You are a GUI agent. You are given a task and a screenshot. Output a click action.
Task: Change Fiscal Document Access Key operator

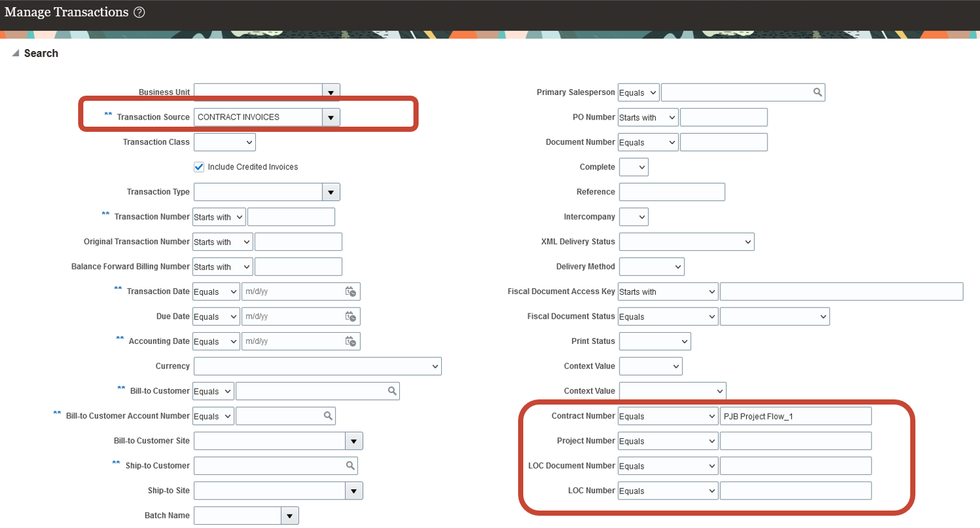coord(668,291)
